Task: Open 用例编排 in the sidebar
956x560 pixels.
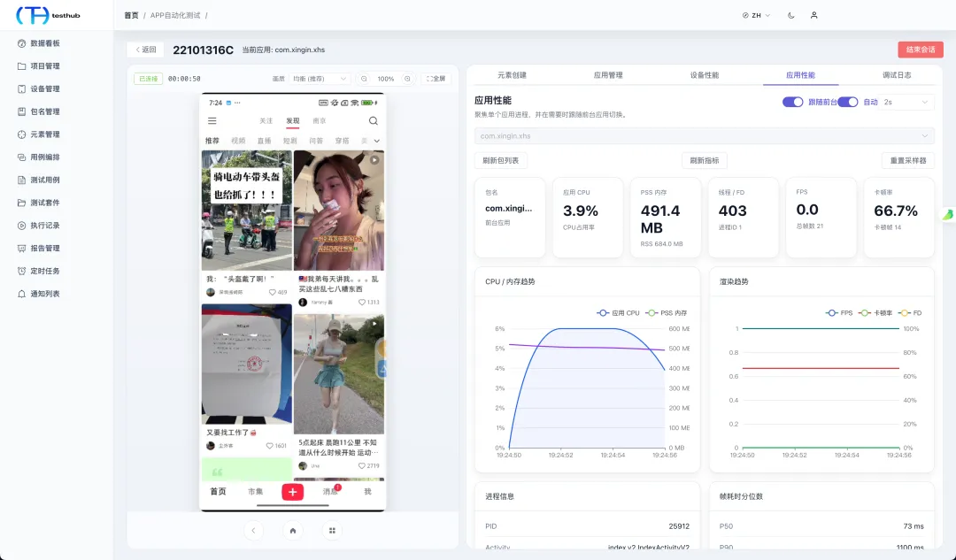Action: tap(45, 157)
